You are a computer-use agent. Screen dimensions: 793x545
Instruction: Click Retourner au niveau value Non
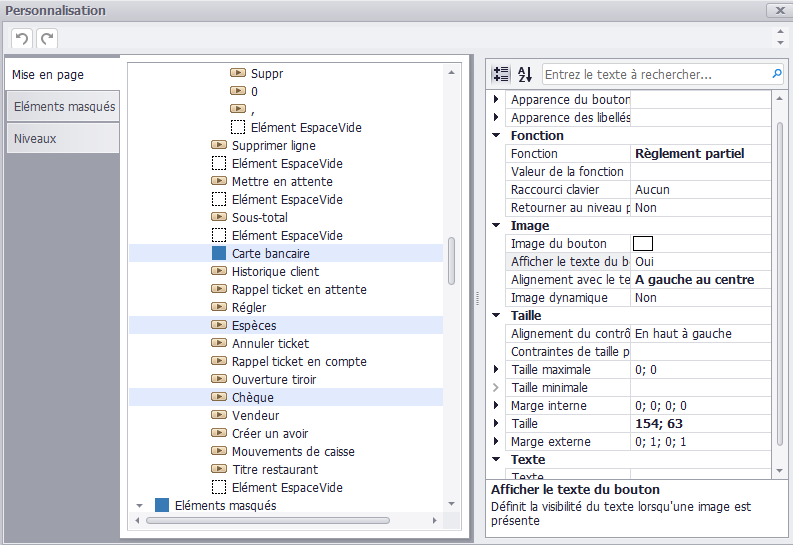[x=646, y=207]
